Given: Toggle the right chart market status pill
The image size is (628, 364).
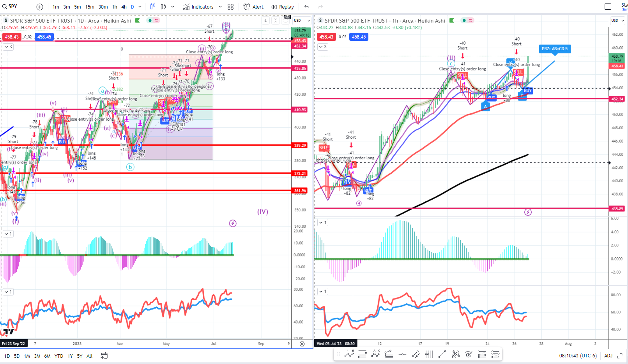Looking at the screenshot, I should click(467, 21).
